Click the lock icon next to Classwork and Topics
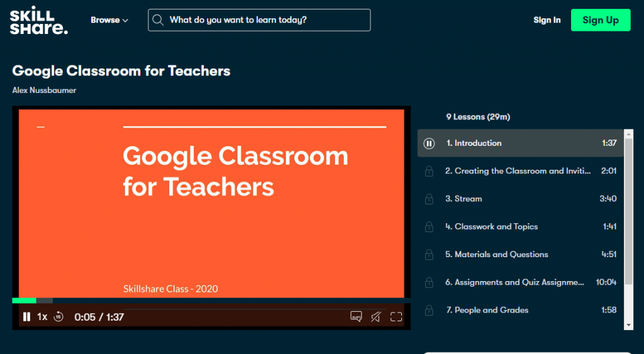Image resolution: width=644 pixels, height=354 pixels. pyautogui.click(x=429, y=226)
